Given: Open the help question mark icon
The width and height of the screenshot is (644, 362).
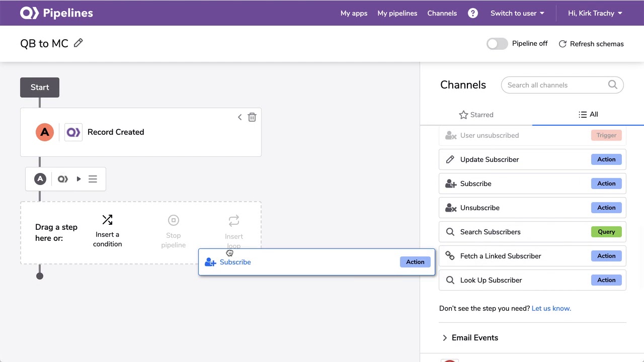Looking at the screenshot, I should (x=473, y=13).
